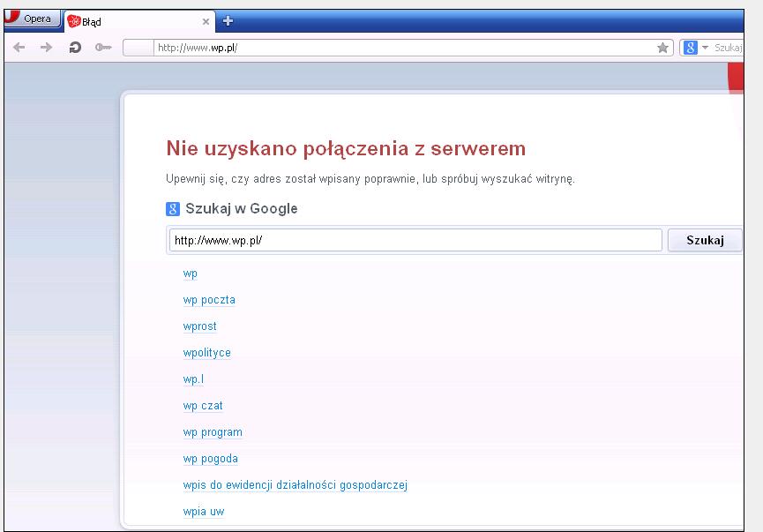Image resolution: width=763 pixels, height=532 pixels.
Task: Focus the toolbar Szukaj search field
Action: tap(728, 48)
